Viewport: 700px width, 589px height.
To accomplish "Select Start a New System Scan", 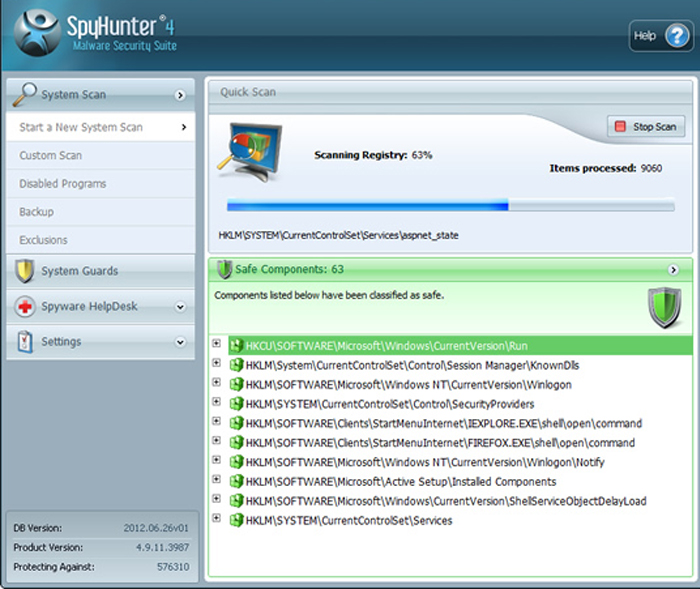I will click(100, 127).
